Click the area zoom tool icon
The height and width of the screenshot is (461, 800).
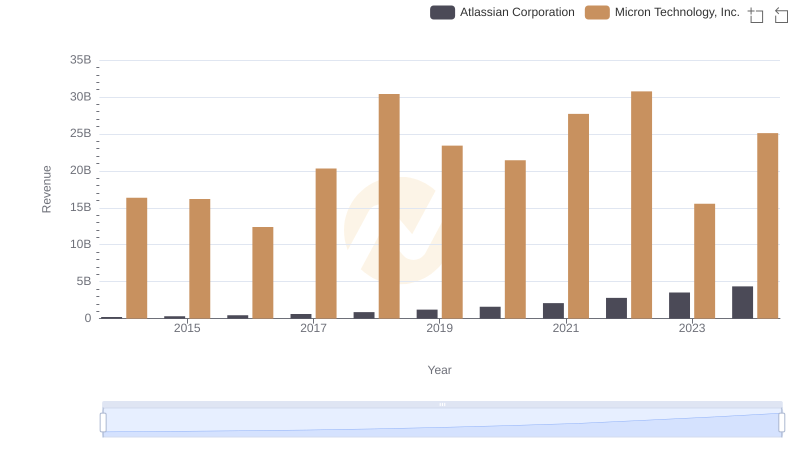[756, 15]
